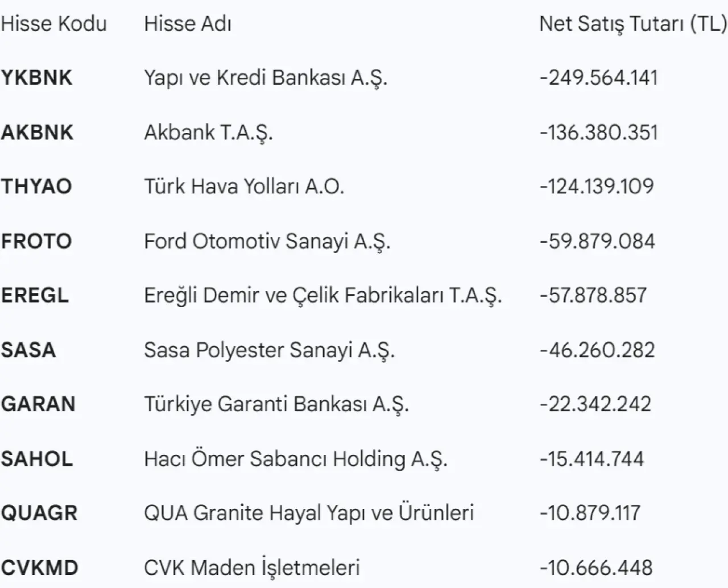
Task: Click Hacı Ömer Sabancı Holding A.Ş.
Action: (x=296, y=459)
